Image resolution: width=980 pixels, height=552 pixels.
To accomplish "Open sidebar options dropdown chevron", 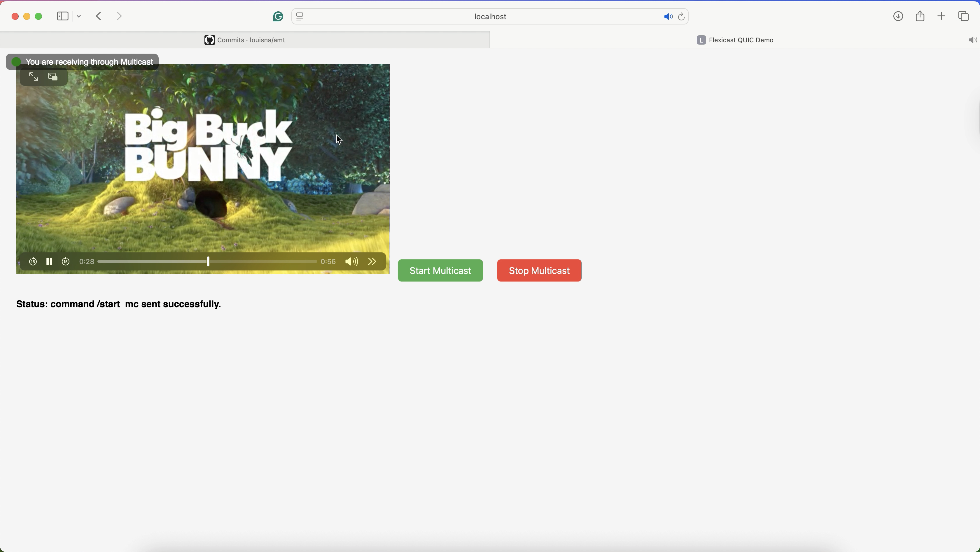I will pos(79,17).
